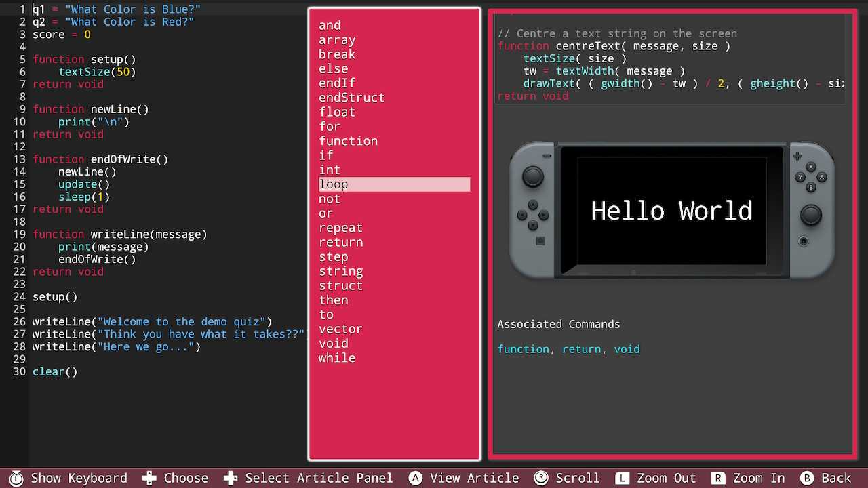This screenshot has width=868, height=488.
Task: Select 'function' in the keyword list
Action: coord(348,141)
